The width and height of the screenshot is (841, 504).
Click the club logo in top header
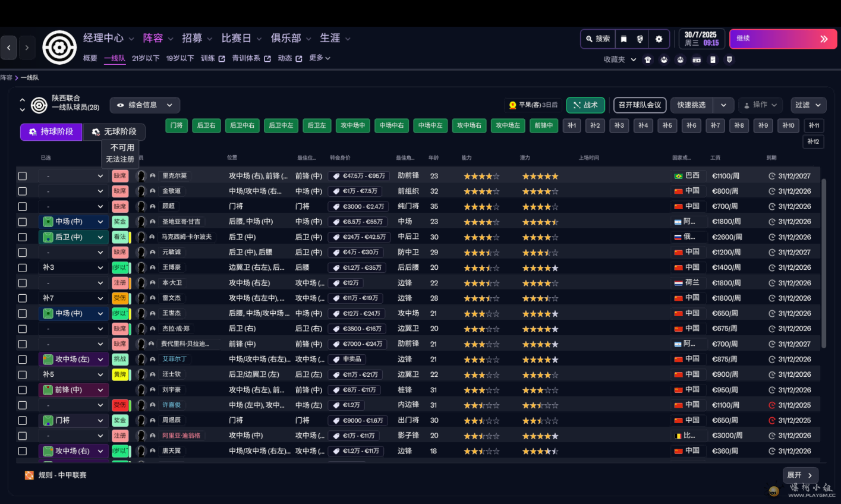(59, 48)
